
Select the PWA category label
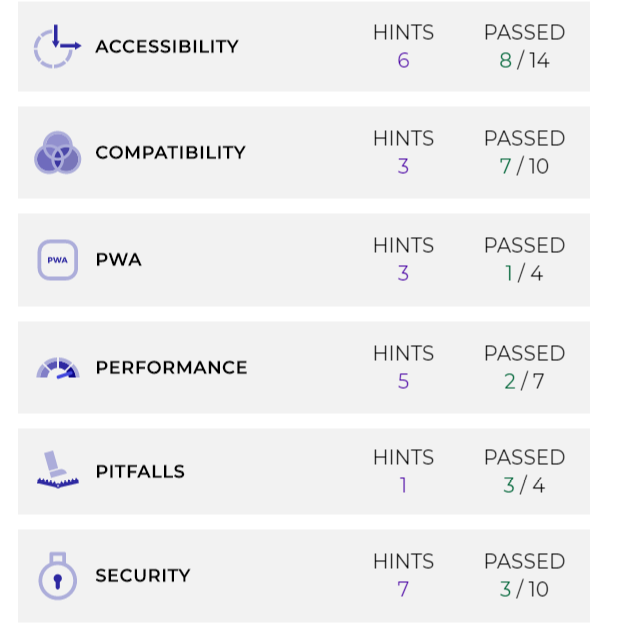(118, 260)
